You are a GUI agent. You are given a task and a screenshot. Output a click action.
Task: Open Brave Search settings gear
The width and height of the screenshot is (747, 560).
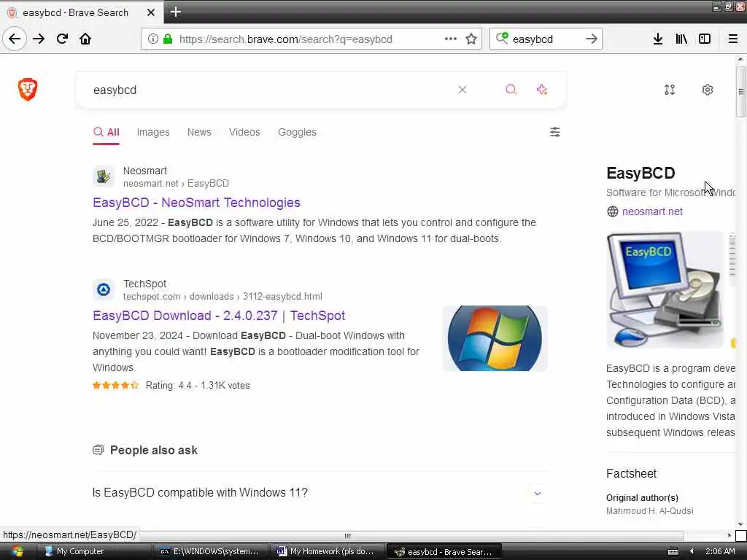[x=708, y=90]
